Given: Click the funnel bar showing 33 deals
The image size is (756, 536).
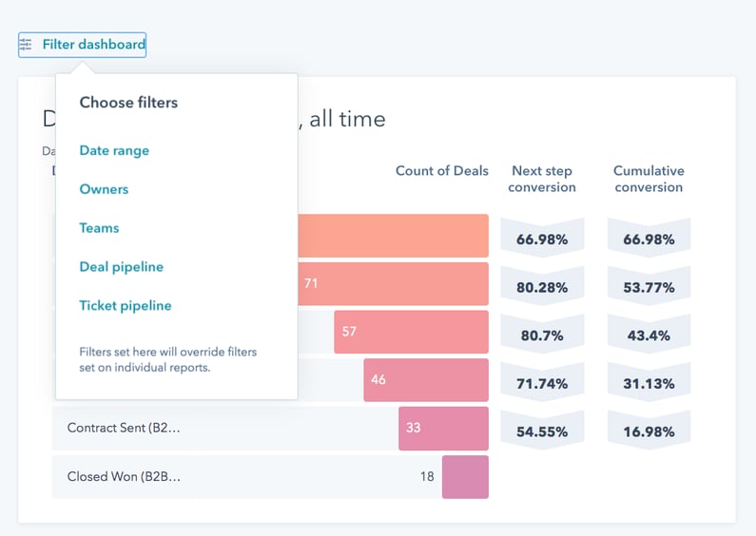Looking at the screenshot, I should pos(443,429).
